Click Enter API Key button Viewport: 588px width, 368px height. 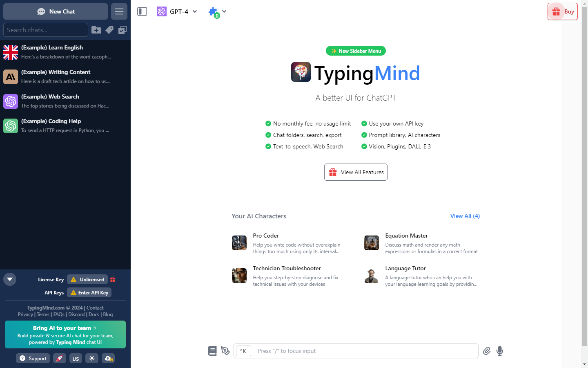(x=89, y=293)
